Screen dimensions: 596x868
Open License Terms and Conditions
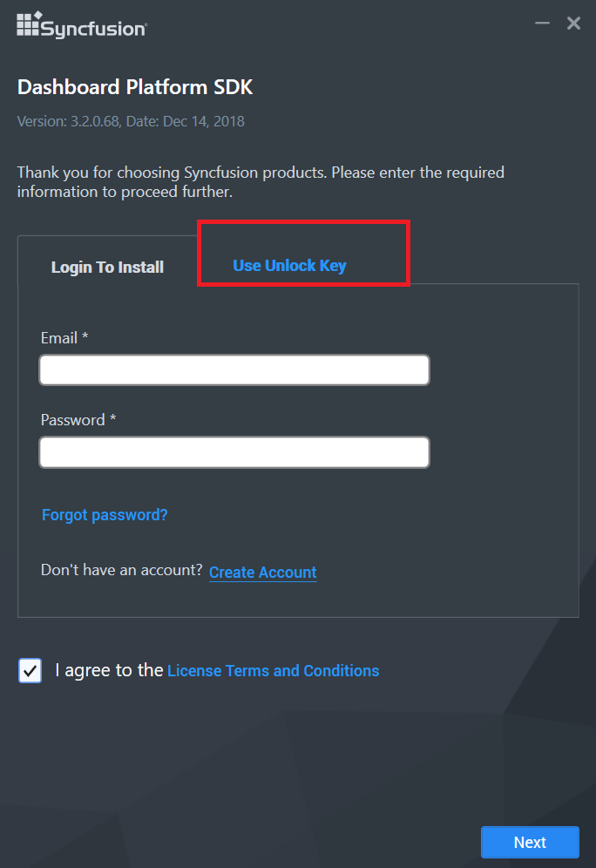coord(273,670)
